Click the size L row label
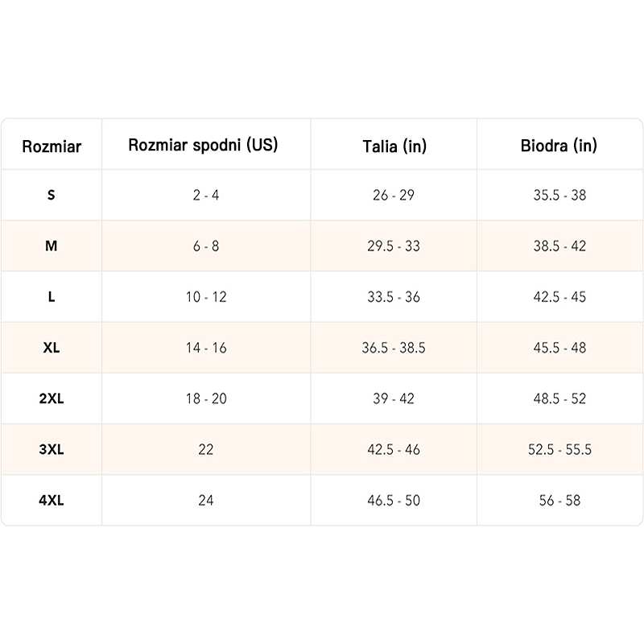Image resolution: width=644 pixels, height=644 pixels. [52, 297]
